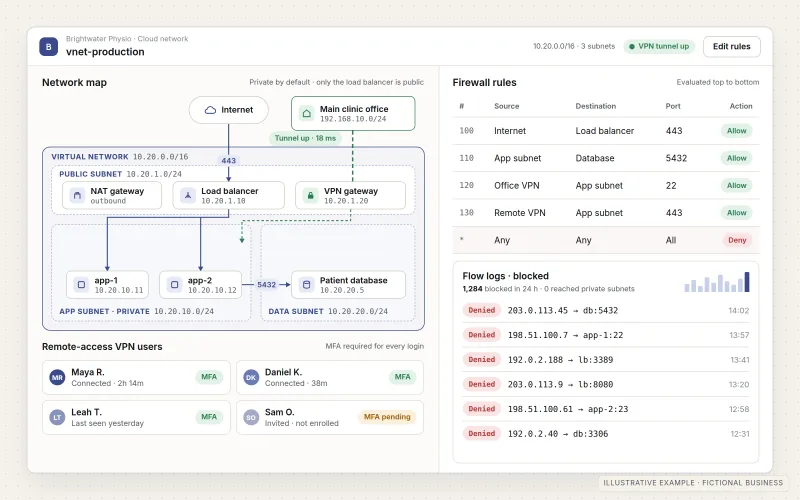Click Allow badge on rule 110

[736, 158]
